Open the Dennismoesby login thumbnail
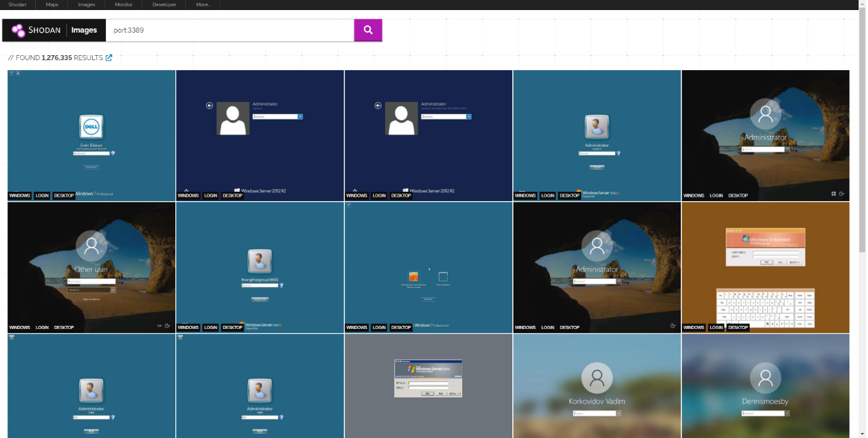 click(x=765, y=386)
